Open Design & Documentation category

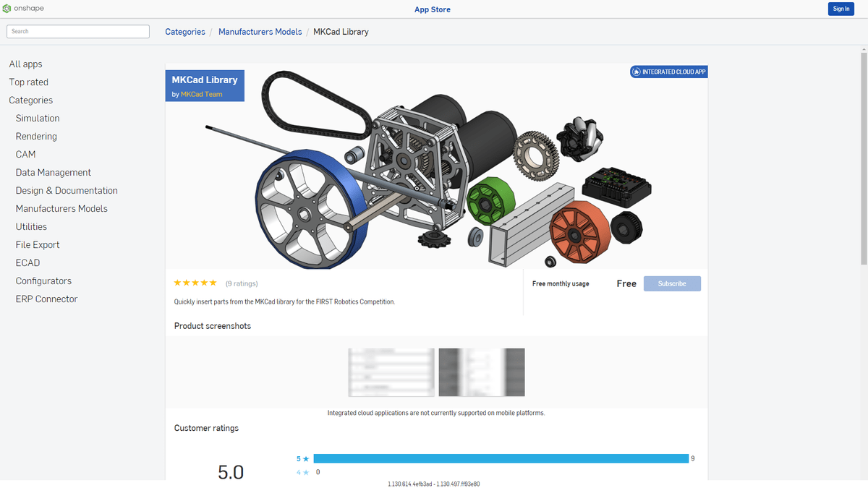point(67,191)
